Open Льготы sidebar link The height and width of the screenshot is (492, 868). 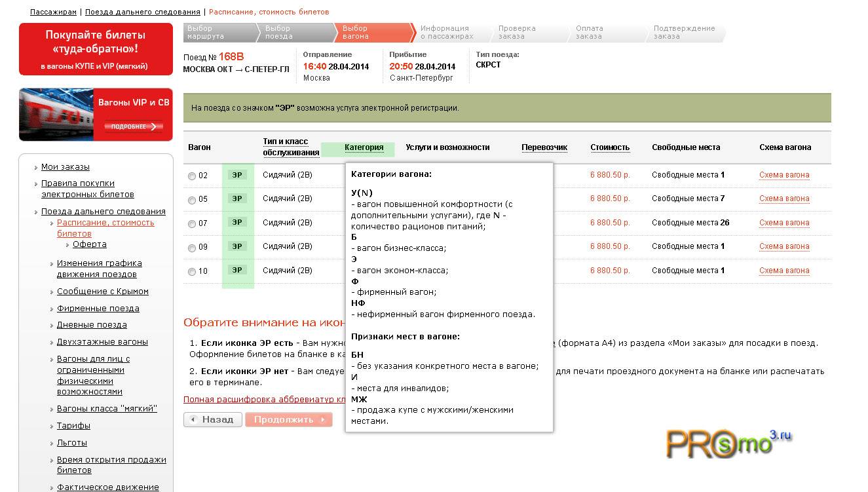tap(72, 443)
